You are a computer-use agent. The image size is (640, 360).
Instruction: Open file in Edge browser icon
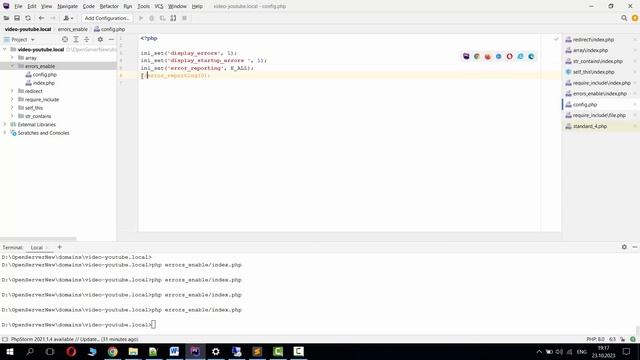coord(531,56)
